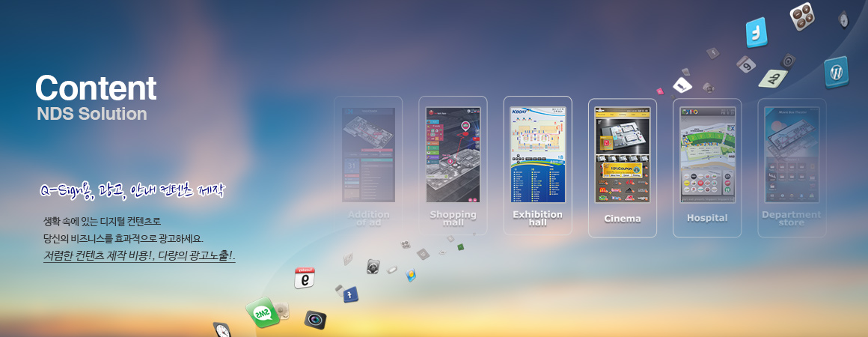Click the red-topped calendar icon
Screen dimensions: 868x337
tap(305, 278)
